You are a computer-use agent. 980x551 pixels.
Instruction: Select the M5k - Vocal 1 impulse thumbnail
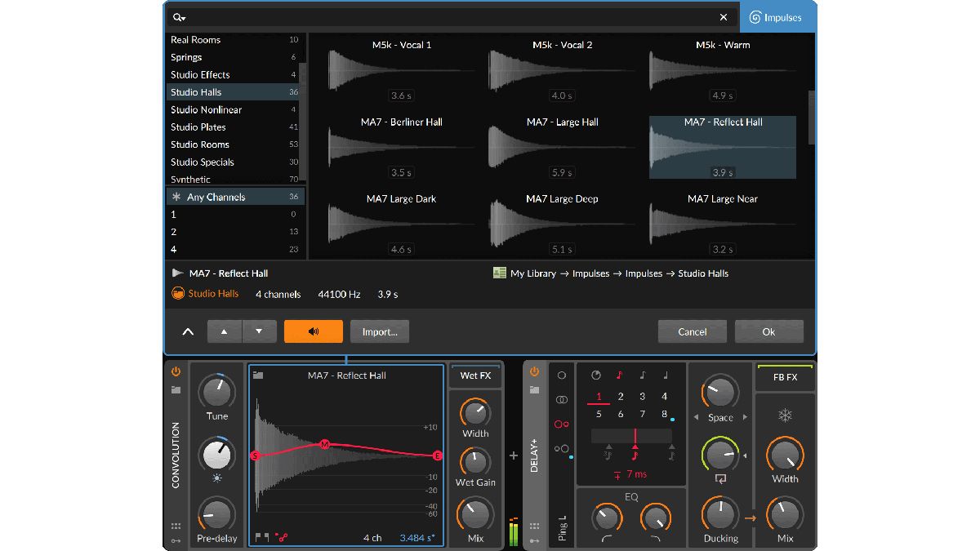point(401,70)
